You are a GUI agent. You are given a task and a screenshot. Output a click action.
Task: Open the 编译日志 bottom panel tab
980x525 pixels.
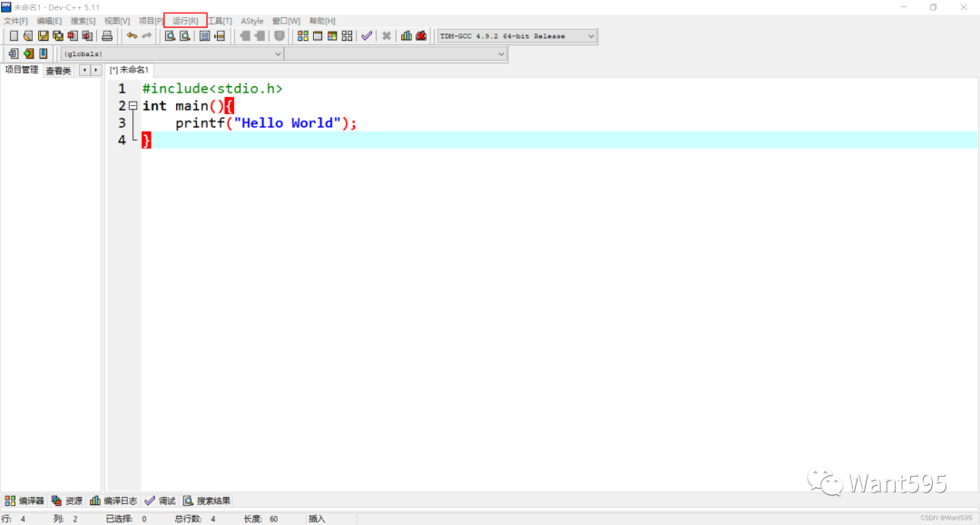[x=113, y=501]
